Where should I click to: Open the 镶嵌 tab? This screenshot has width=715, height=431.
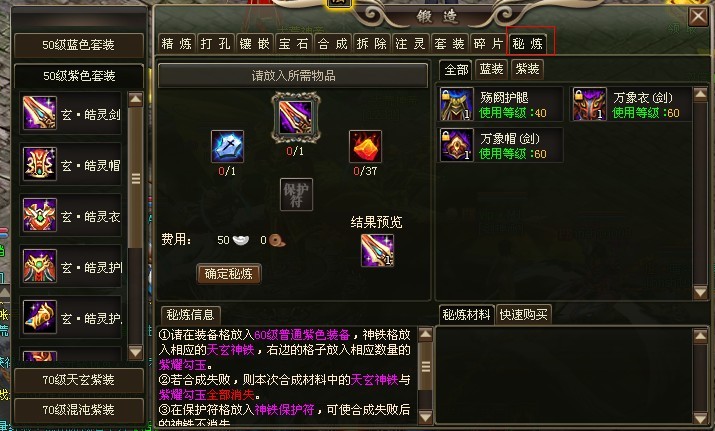point(255,44)
